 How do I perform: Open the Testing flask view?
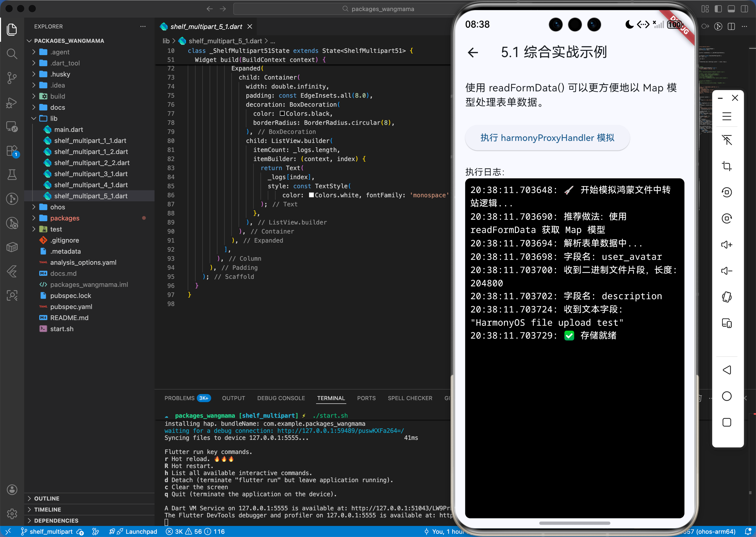point(12,174)
